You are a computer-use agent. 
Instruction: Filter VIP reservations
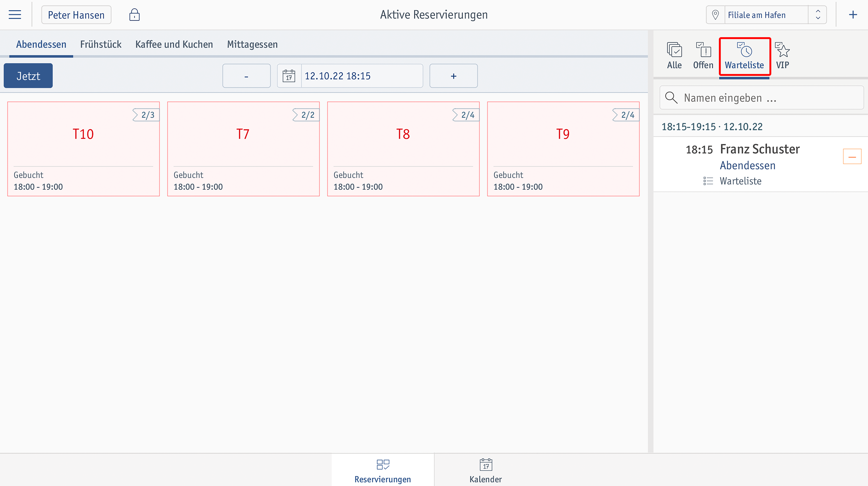tap(782, 56)
